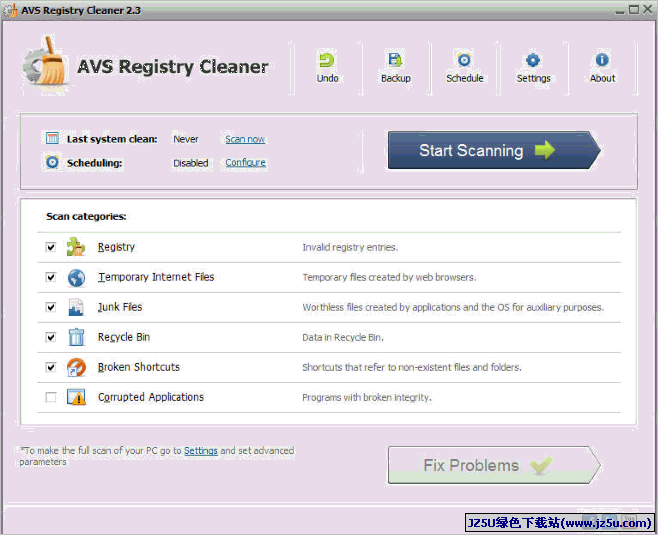Uncheck the Registry scan category
The height and width of the screenshot is (535, 658).
tap(51, 247)
